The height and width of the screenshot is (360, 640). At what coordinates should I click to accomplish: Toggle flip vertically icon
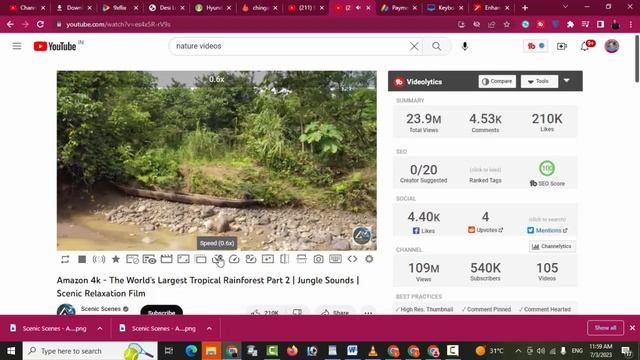(x=302, y=259)
